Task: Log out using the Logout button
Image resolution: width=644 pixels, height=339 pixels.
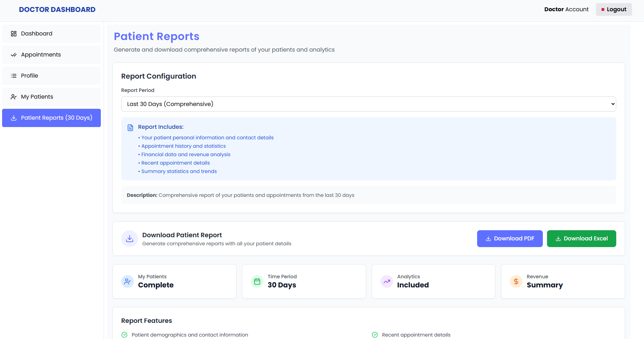Action: (x=614, y=9)
